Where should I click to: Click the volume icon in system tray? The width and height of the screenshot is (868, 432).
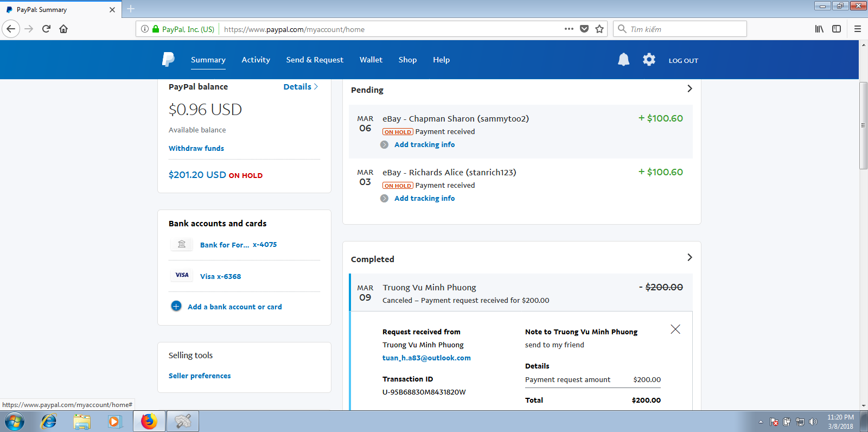click(813, 422)
